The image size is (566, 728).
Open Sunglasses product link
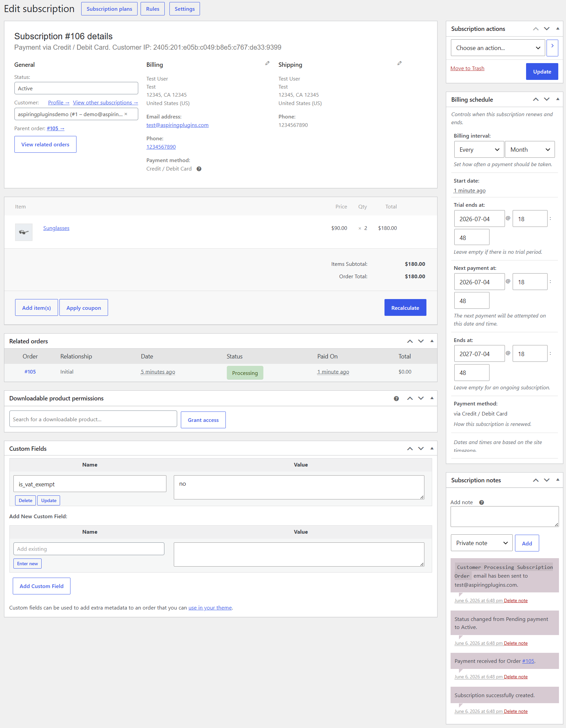pyautogui.click(x=56, y=228)
